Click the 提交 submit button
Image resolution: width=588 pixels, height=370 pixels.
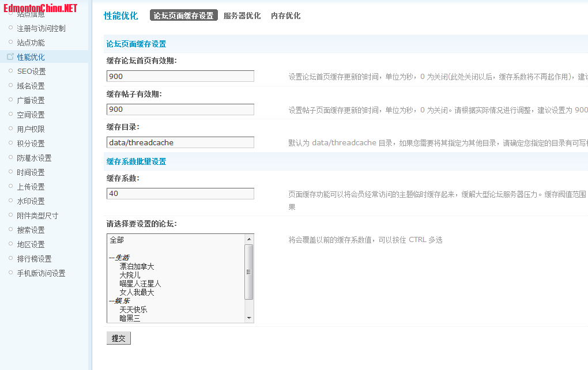119,338
